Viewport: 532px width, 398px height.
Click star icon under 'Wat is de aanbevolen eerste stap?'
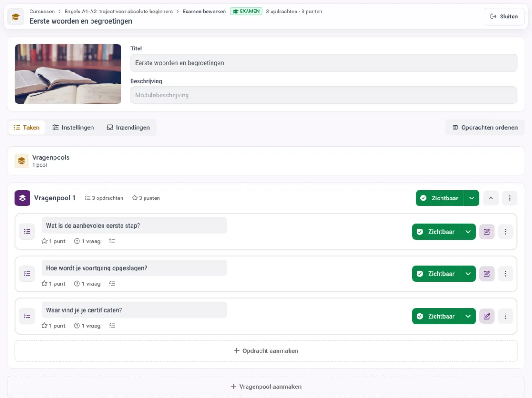[x=44, y=241]
